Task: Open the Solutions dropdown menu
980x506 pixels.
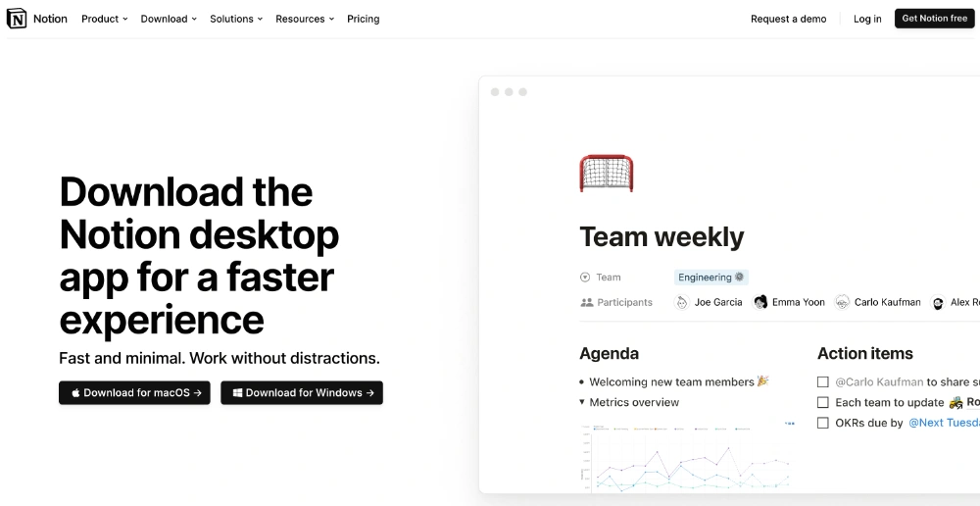Action: (x=236, y=19)
